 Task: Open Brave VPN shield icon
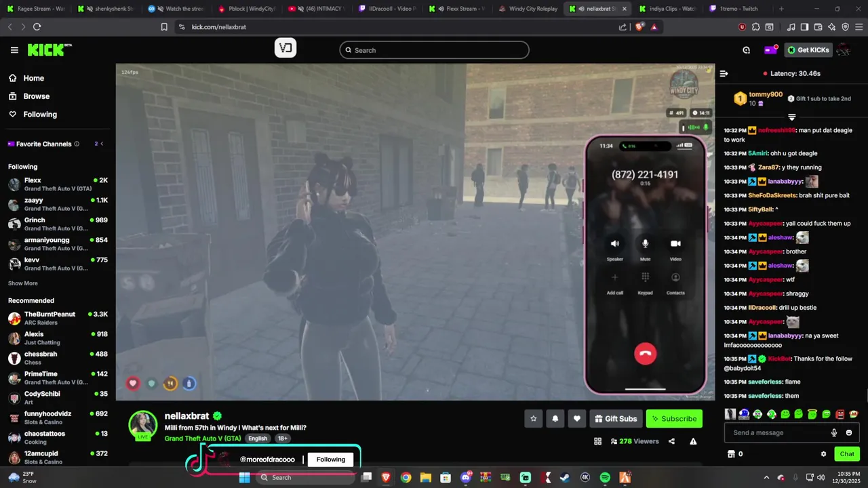pos(845,27)
